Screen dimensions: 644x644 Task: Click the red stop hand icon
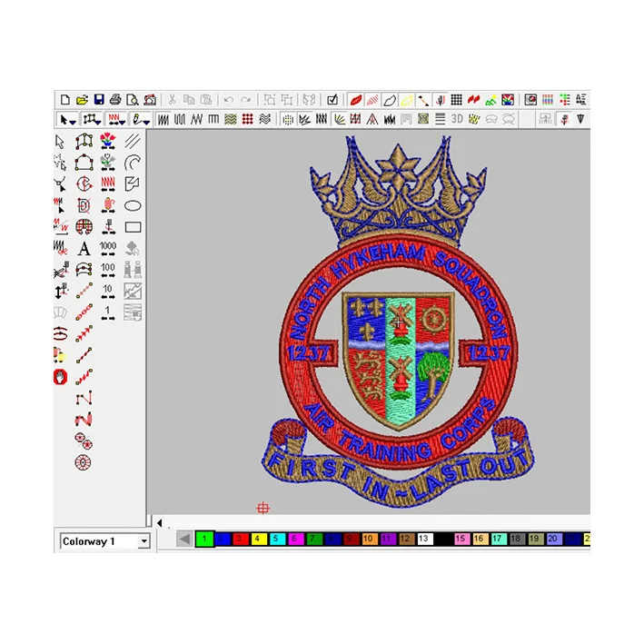(x=60, y=377)
